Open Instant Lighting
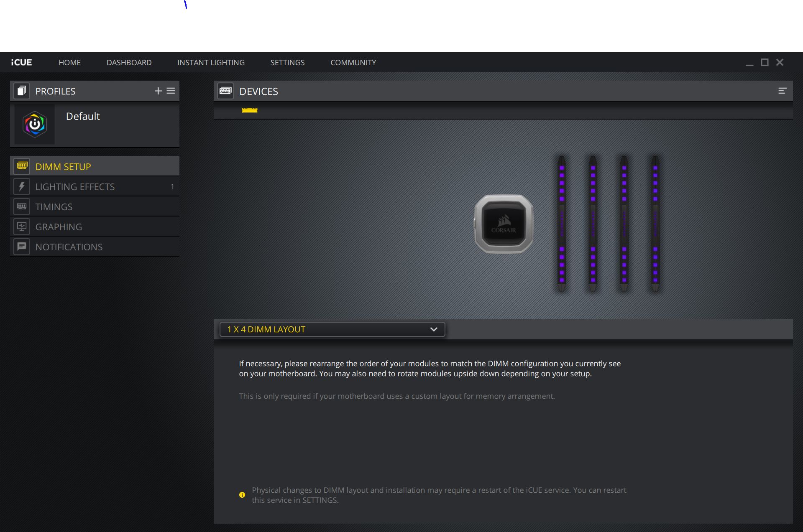The height and width of the screenshot is (532, 803). (211, 62)
